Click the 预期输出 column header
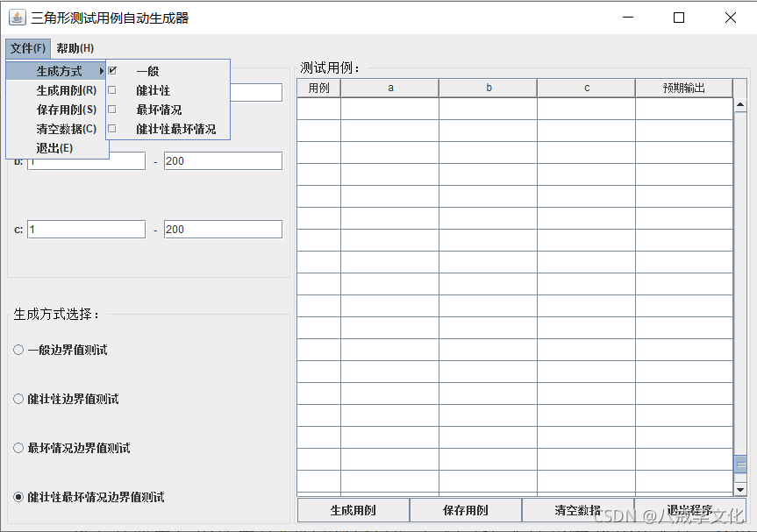The width and height of the screenshot is (757, 532). 682,88
